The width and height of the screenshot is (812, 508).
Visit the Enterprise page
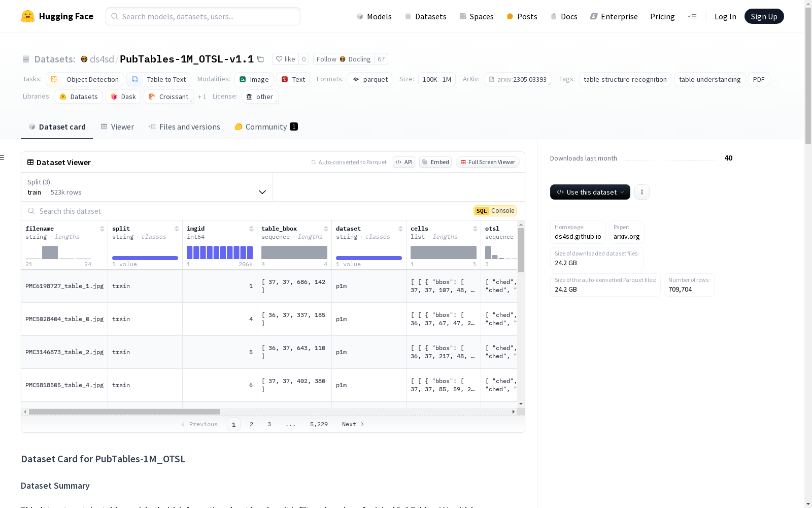click(x=614, y=16)
